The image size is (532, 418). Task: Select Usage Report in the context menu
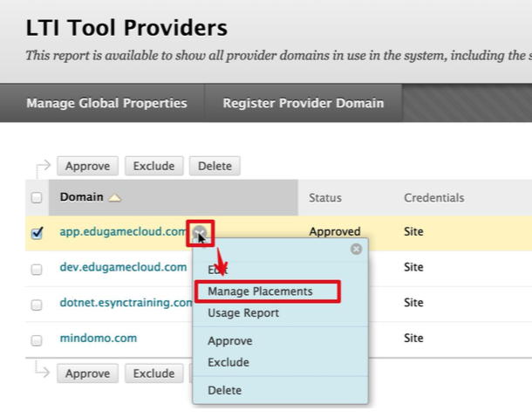tap(243, 312)
